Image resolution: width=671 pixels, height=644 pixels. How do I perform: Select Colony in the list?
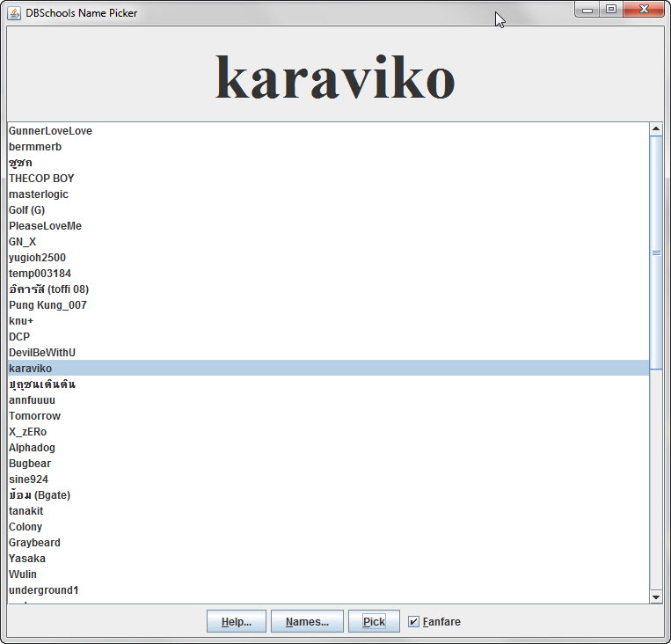[328, 527]
